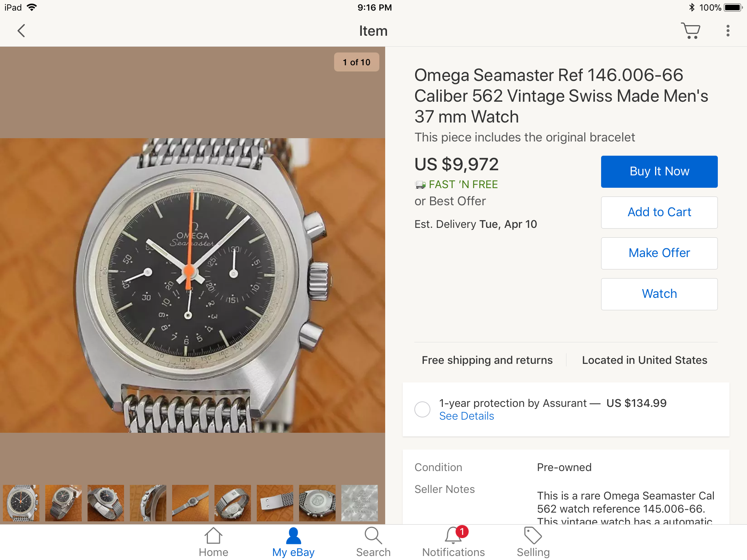Open the three-dot more options menu
The width and height of the screenshot is (747, 560).
pyautogui.click(x=728, y=31)
